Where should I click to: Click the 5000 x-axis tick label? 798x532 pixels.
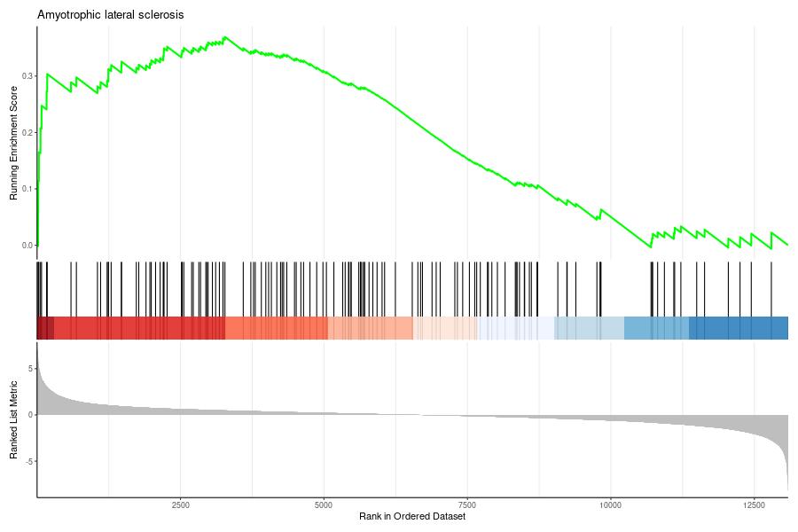324,505
